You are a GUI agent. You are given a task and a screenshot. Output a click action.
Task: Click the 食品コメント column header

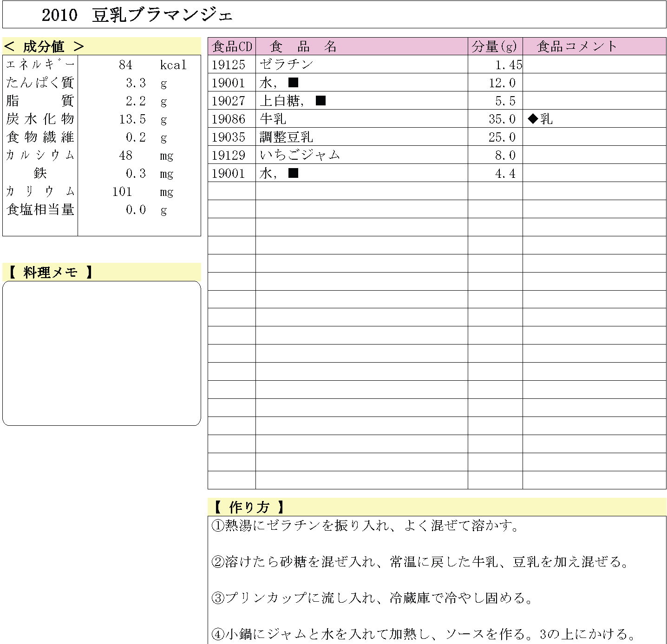577,46
